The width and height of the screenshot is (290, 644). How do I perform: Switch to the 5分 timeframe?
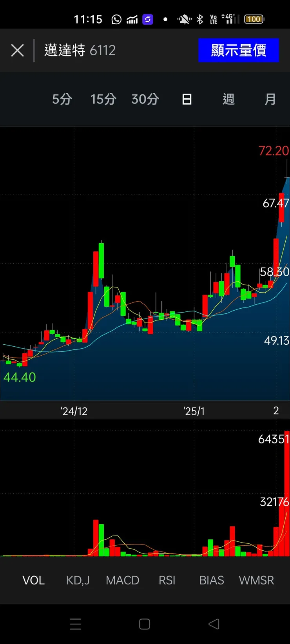(62, 99)
